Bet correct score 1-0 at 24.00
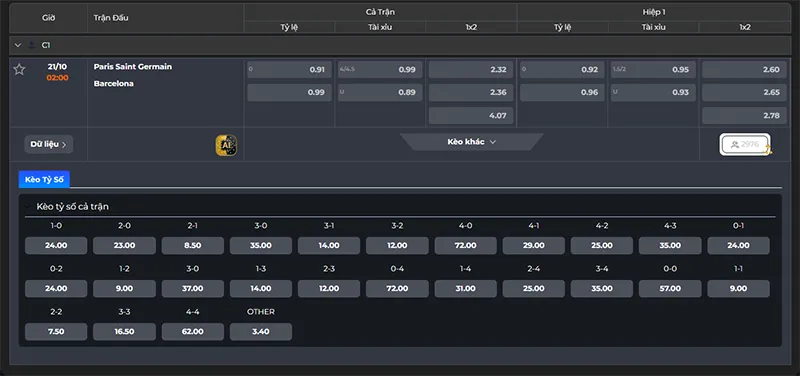This screenshot has width=800, height=376. pyautogui.click(x=56, y=245)
